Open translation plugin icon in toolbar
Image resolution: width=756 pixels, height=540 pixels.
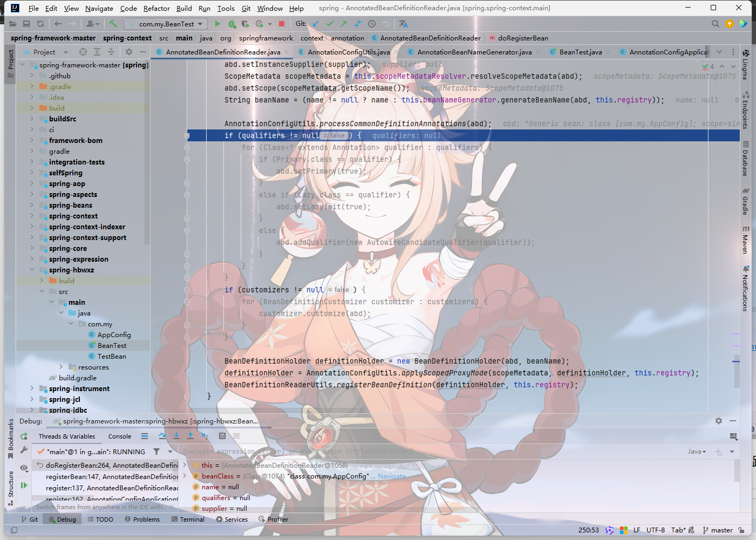click(404, 24)
